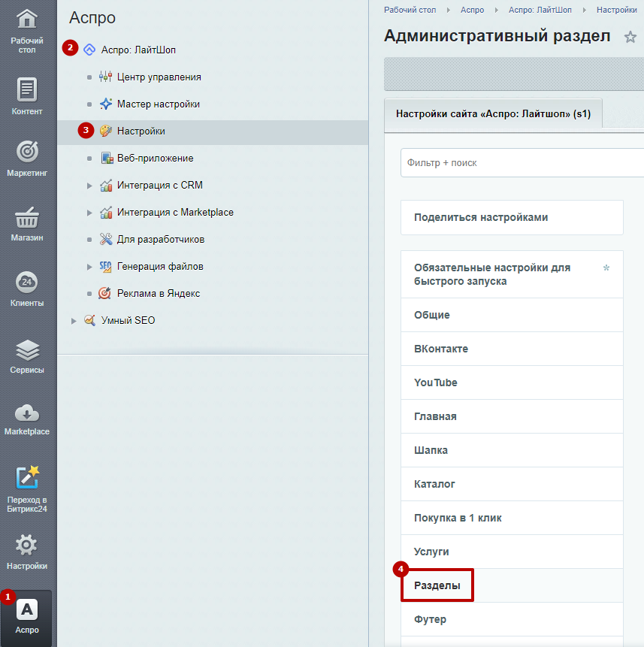Expand Интеграция с CRM tree node
Viewport: 644px width, 647px height.
coord(89,186)
